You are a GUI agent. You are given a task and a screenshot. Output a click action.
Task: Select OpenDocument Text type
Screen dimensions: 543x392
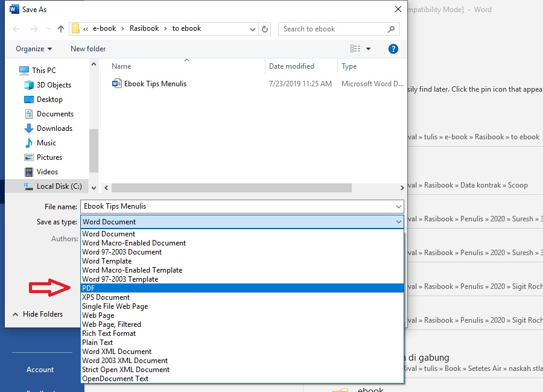[x=243, y=379]
